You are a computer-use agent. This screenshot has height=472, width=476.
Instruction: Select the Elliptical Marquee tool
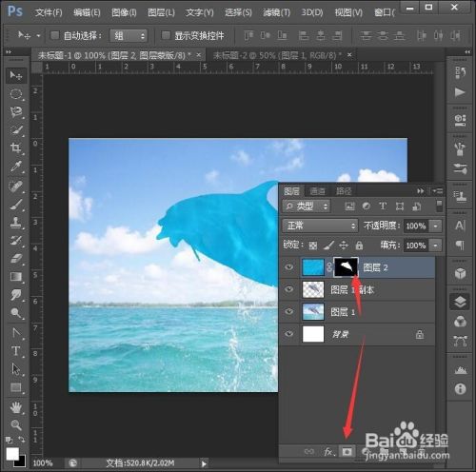(x=15, y=94)
